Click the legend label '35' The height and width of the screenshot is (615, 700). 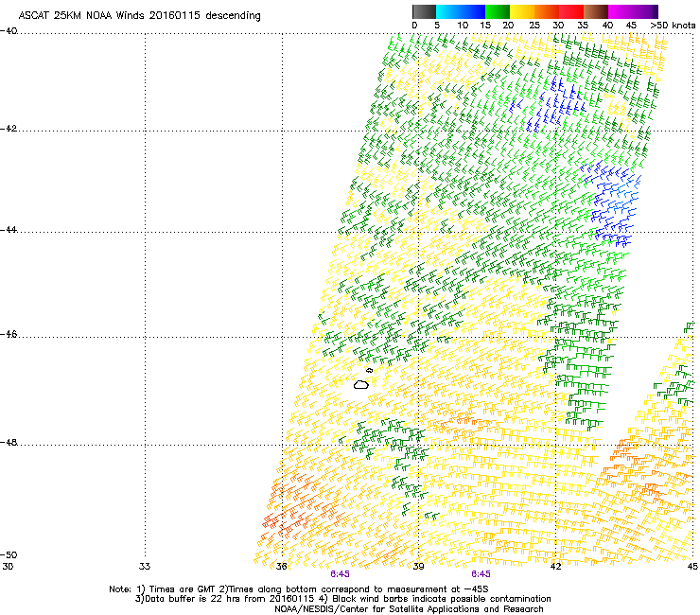click(583, 26)
